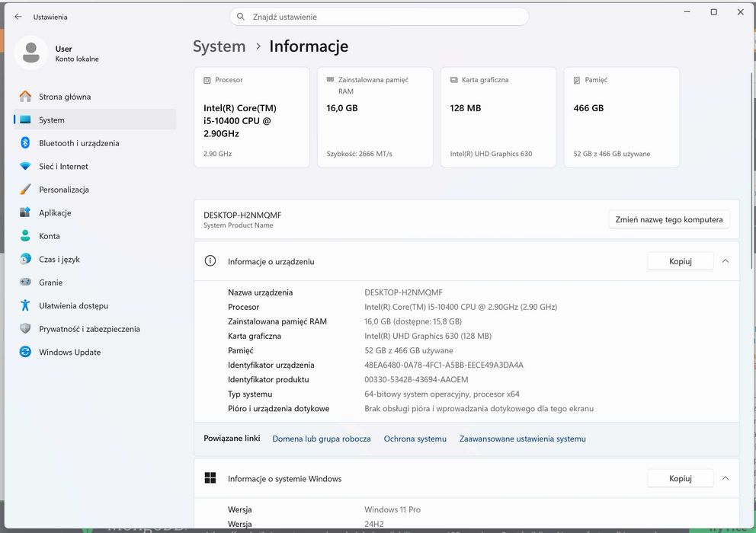Open Czas i język settings

(x=95, y=259)
